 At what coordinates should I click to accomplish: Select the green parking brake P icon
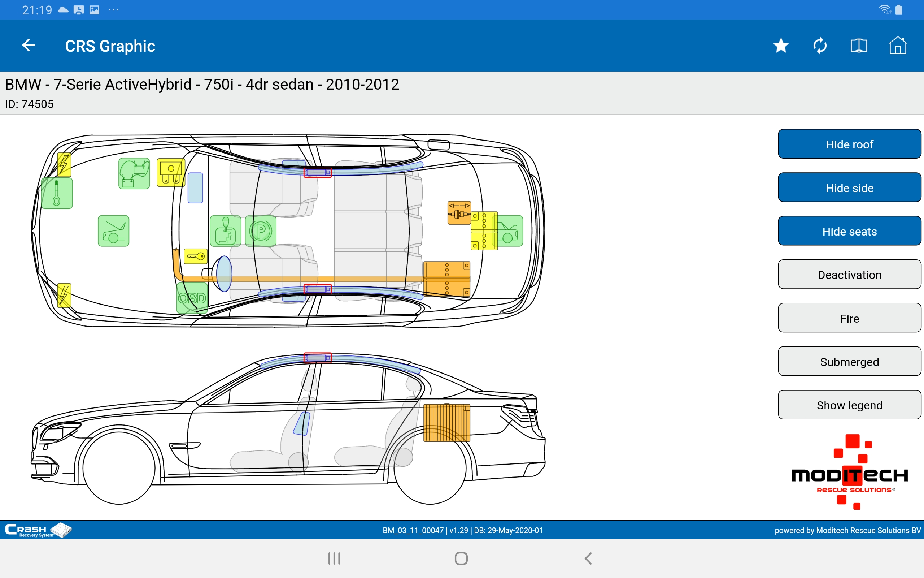260,231
